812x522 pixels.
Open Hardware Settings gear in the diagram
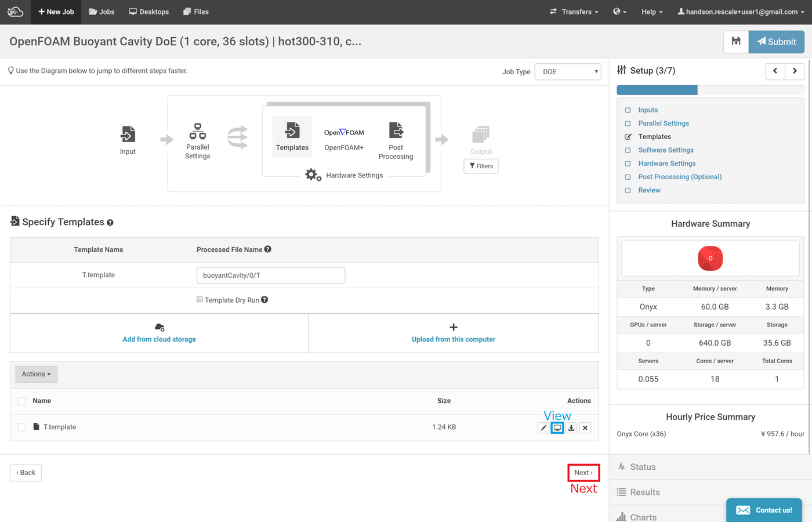click(x=313, y=175)
